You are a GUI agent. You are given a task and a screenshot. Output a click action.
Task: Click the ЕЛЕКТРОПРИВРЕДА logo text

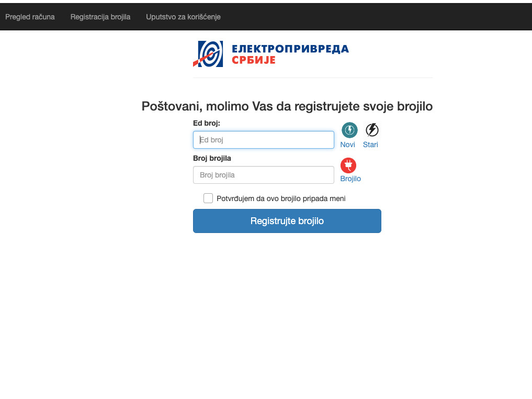(290, 49)
